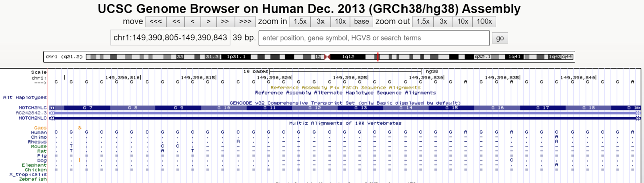Zoom in 3x

tap(320, 21)
